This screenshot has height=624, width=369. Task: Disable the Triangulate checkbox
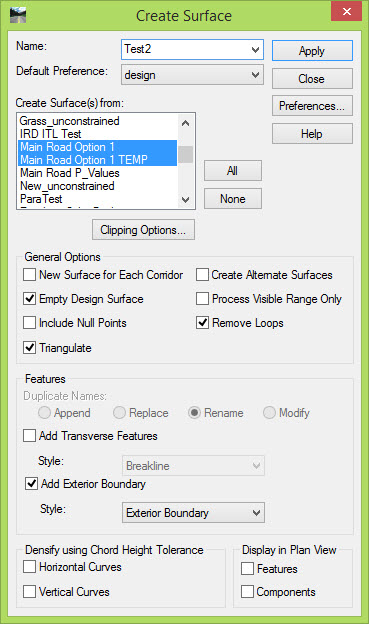[29, 347]
